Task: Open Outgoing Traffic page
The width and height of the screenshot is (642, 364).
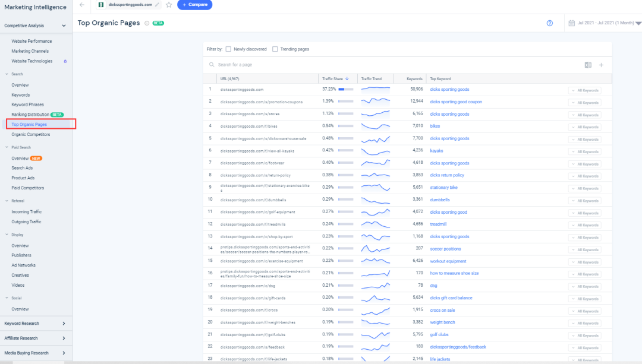Action: (x=26, y=221)
